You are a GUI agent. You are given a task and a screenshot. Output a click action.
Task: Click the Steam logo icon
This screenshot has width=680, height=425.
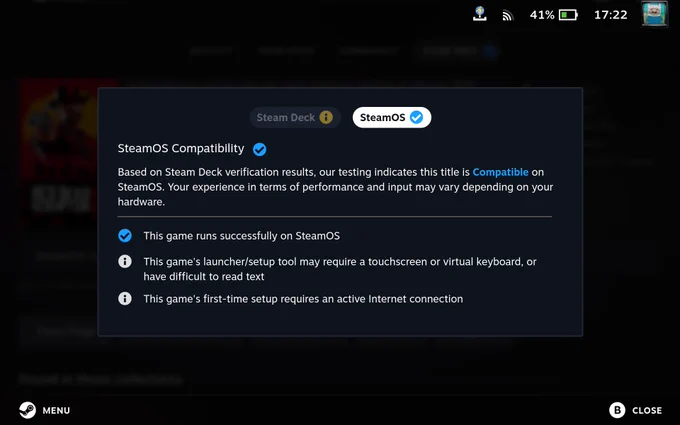tap(27, 410)
